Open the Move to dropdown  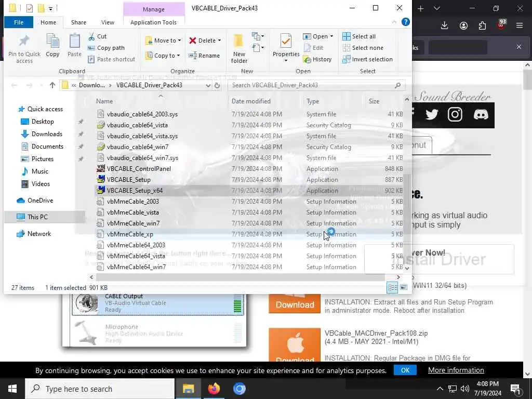163,41
